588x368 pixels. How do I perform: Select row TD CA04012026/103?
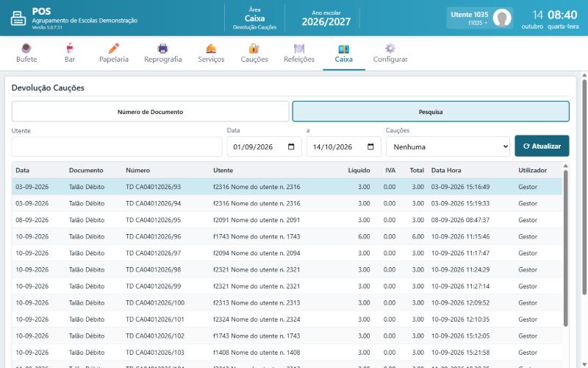point(287,353)
